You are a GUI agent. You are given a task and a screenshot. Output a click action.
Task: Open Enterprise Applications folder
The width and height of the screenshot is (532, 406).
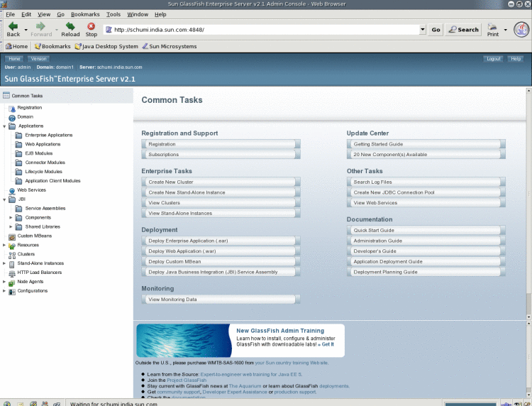[x=48, y=135]
